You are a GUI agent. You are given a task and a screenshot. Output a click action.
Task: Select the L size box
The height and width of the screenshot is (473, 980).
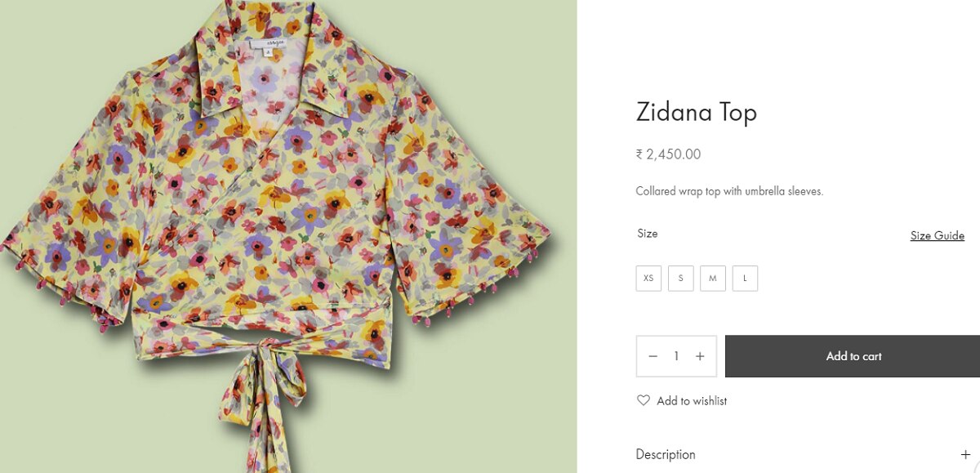[x=745, y=279]
